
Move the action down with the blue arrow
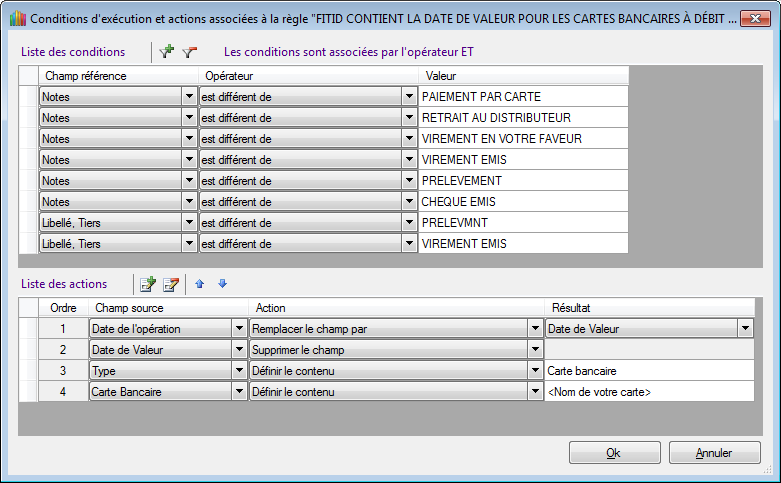(x=222, y=284)
